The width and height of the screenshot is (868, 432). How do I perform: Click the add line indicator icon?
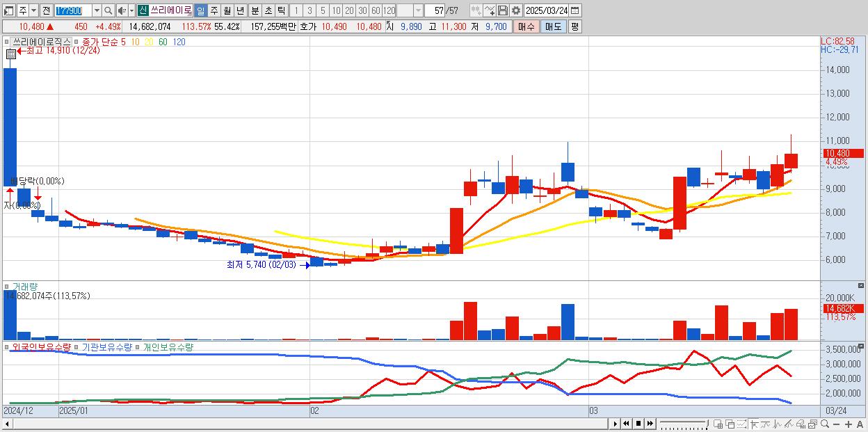(490, 10)
